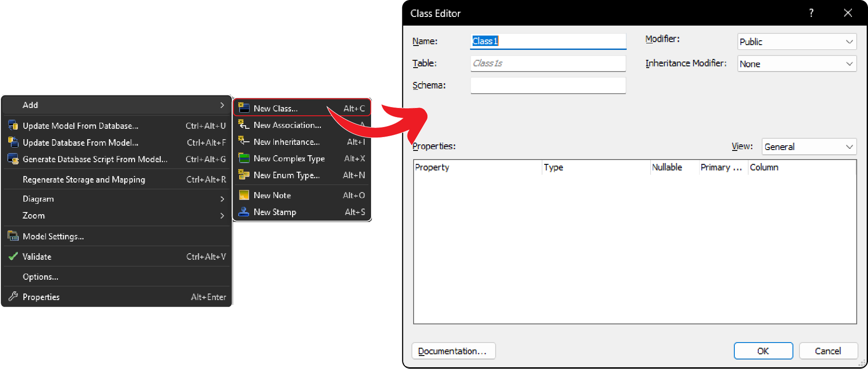
Task: Click the Model Settings icon
Action: [13, 236]
